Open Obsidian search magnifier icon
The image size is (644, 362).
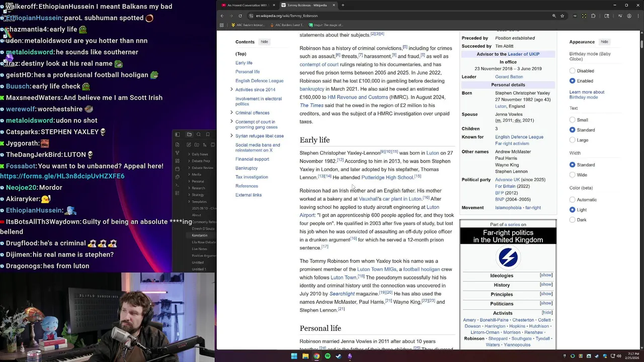[199, 134]
